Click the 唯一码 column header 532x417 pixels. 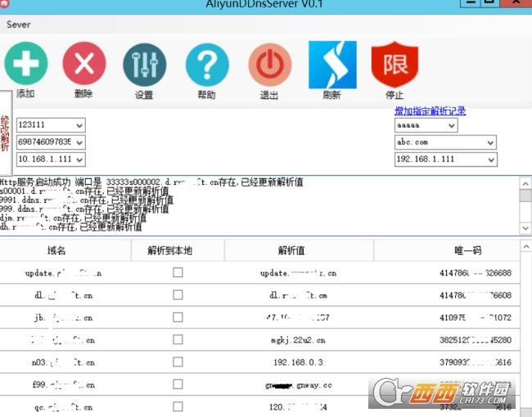447,250
